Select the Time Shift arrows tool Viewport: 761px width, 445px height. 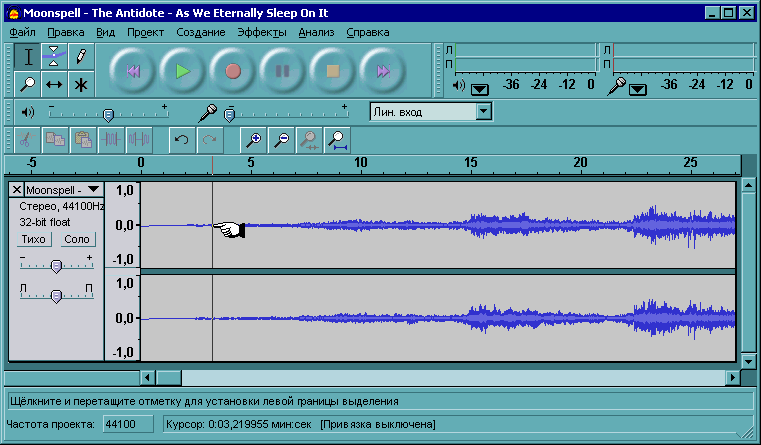(x=54, y=84)
